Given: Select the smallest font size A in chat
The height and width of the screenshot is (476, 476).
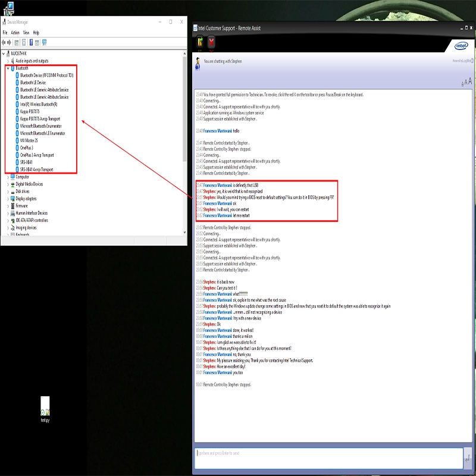Looking at the screenshot, I should point(463,84).
